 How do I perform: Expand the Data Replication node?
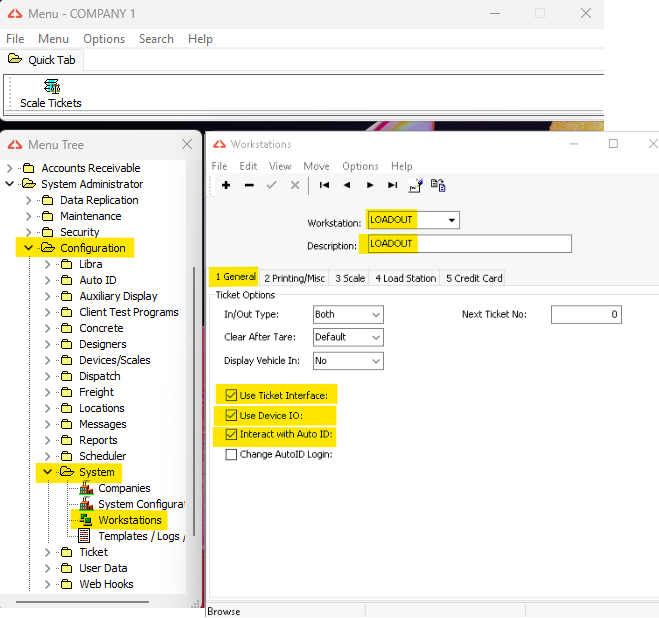click(28, 200)
